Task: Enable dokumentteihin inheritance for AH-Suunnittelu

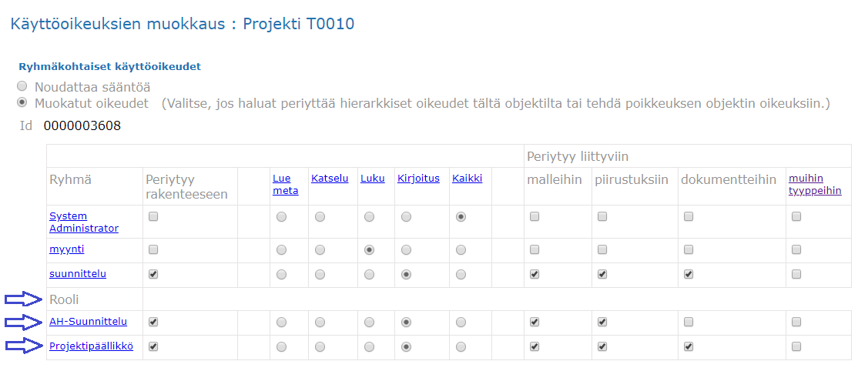Action: tap(689, 323)
